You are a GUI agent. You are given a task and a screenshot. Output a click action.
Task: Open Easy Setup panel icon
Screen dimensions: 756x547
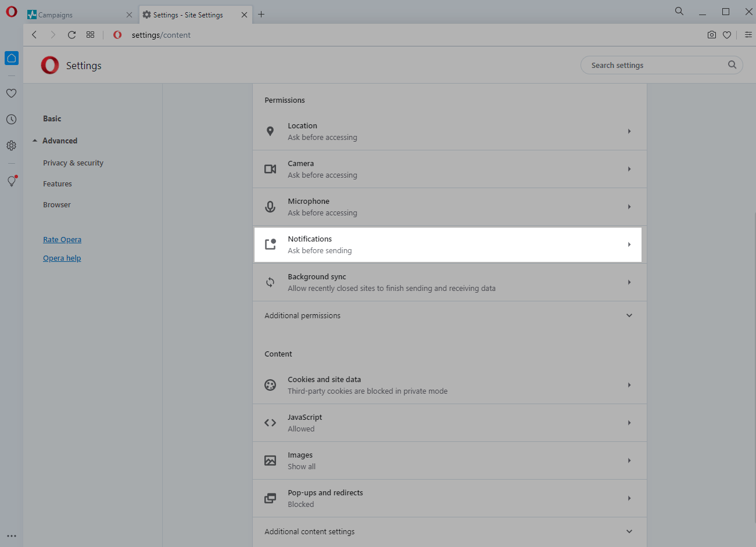click(748, 35)
